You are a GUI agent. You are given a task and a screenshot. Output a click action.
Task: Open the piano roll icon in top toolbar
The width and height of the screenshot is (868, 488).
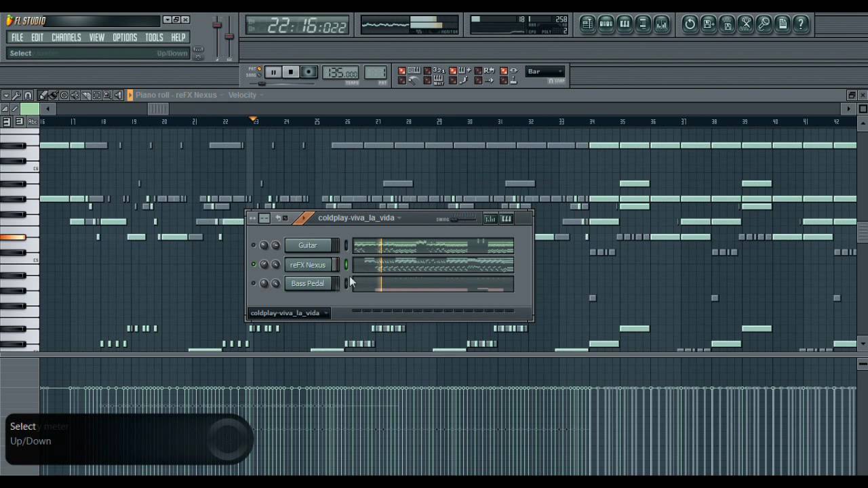(x=625, y=24)
